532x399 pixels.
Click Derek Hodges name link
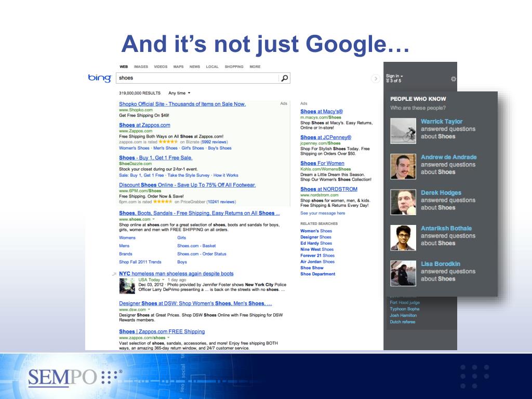[x=441, y=193]
